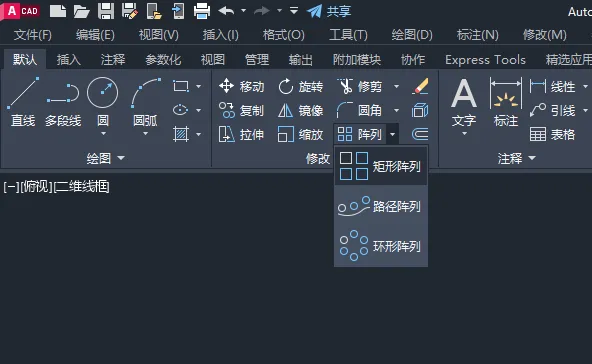Click the 阵列 array button
The image size is (592, 364).
pyautogui.click(x=359, y=134)
